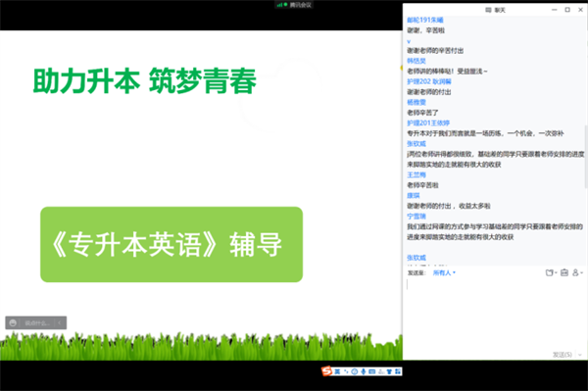The image size is (588, 391).
Task: Click sender name '护理201王依婷' in chat
Action: click(x=428, y=122)
